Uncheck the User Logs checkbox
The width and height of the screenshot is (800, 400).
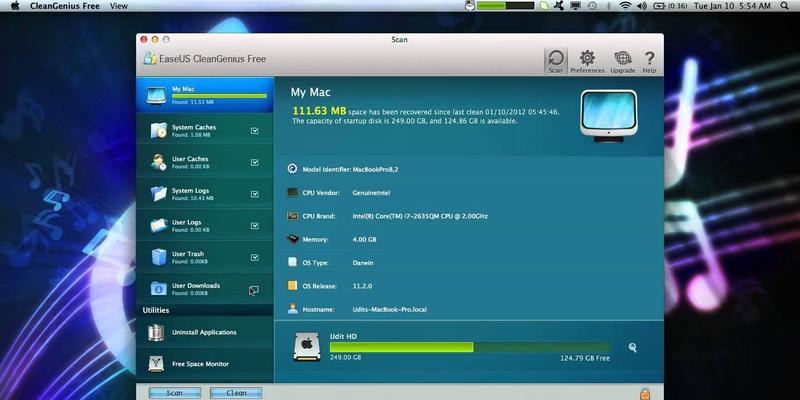[x=255, y=226]
